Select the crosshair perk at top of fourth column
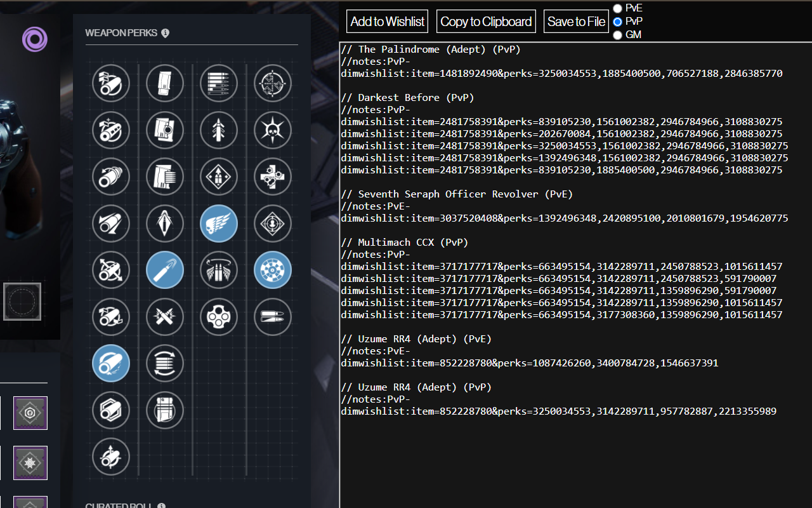 point(273,83)
